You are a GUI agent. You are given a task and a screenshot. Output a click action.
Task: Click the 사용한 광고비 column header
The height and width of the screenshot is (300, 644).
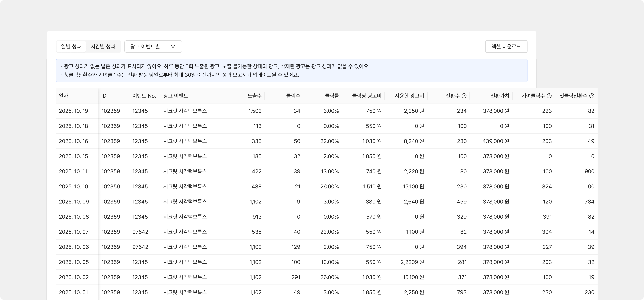[409, 96]
